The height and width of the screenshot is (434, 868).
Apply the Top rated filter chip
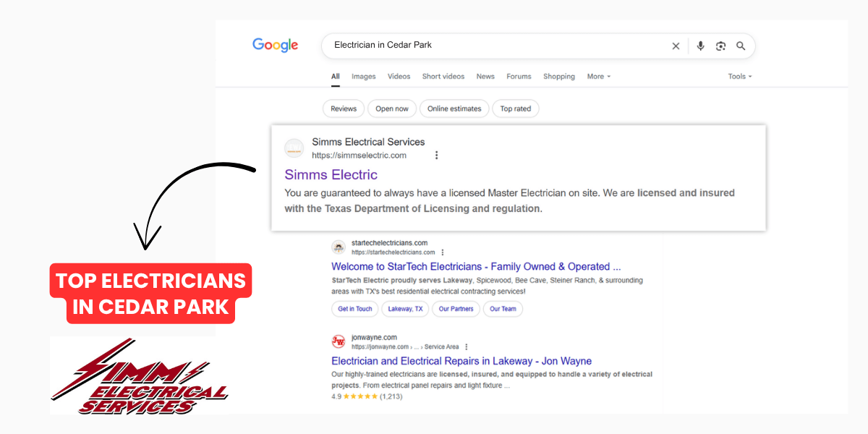[x=516, y=109]
